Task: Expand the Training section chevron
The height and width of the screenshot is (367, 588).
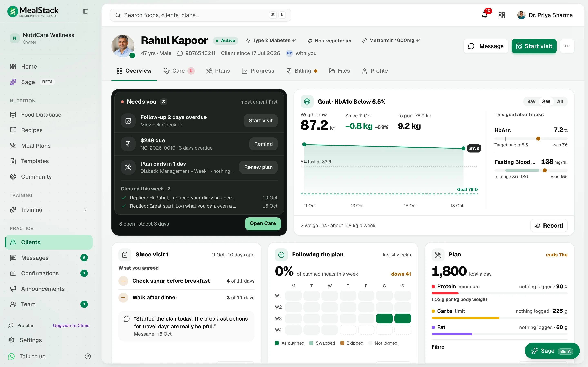Action: [85, 209]
